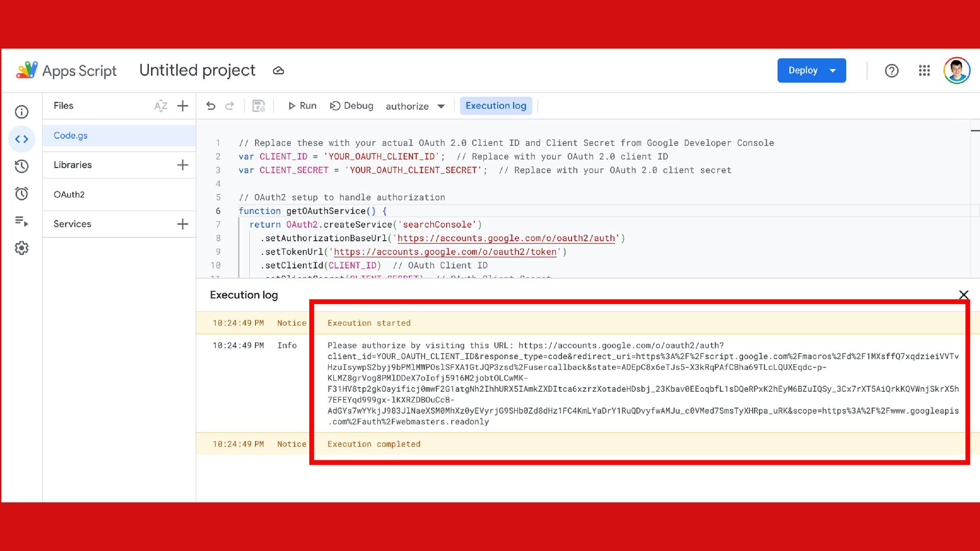Click the save project disk icon
980x551 pixels.
click(x=259, y=106)
